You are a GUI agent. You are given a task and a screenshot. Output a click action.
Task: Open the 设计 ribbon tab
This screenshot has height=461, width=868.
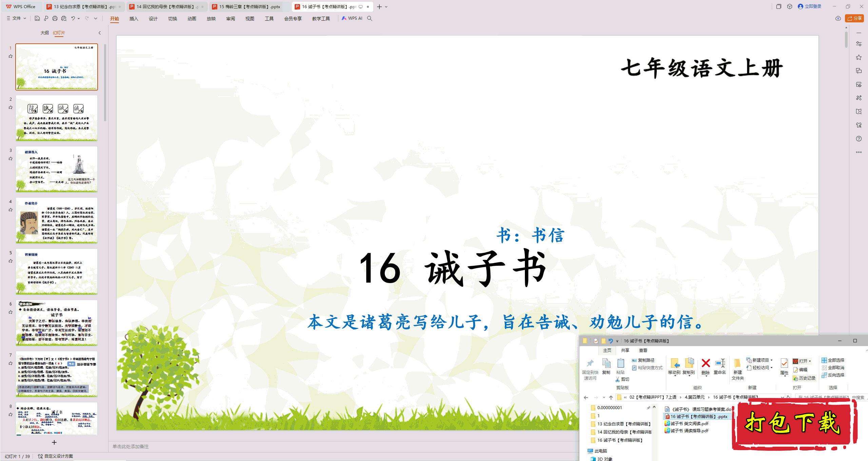coord(153,19)
